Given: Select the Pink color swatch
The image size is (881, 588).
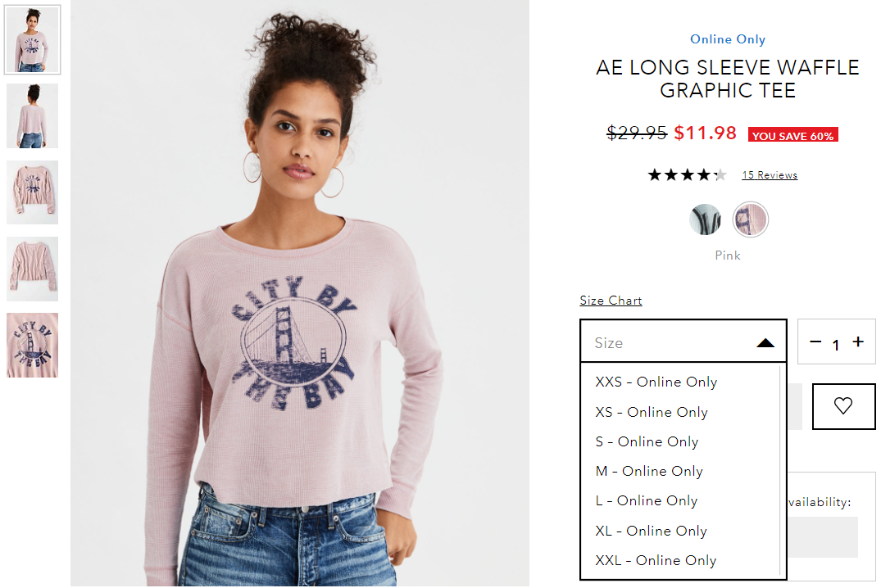Looking at the screenshot, I should (x=750, y=219).
